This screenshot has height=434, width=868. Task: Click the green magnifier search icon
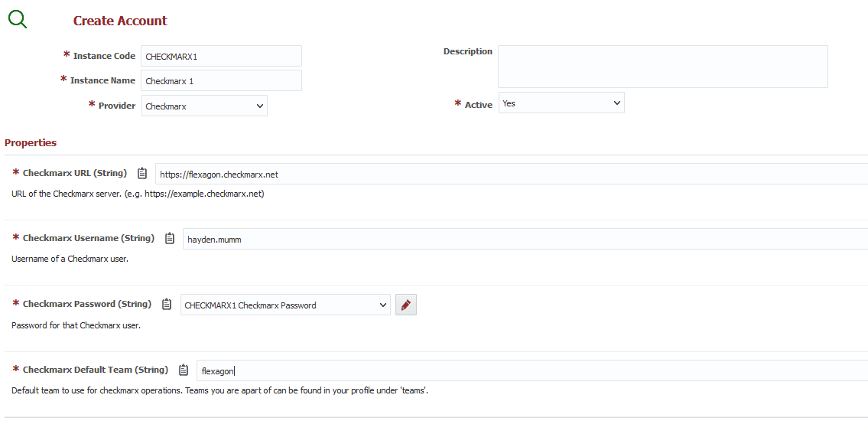(18, 19)
